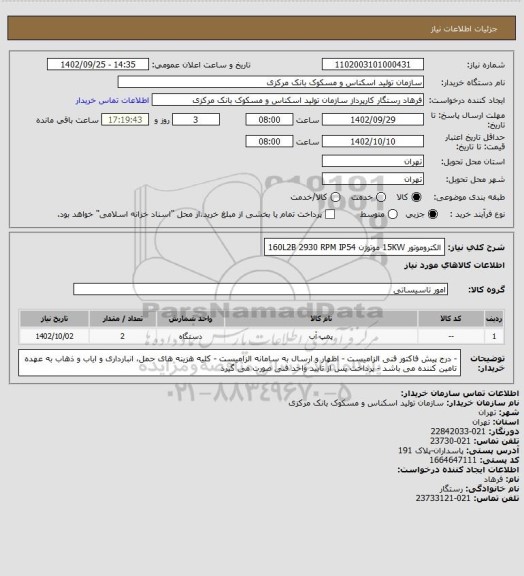
Task: Click the goods group field امور تاسیساتی
Action: tap(260, 289)
